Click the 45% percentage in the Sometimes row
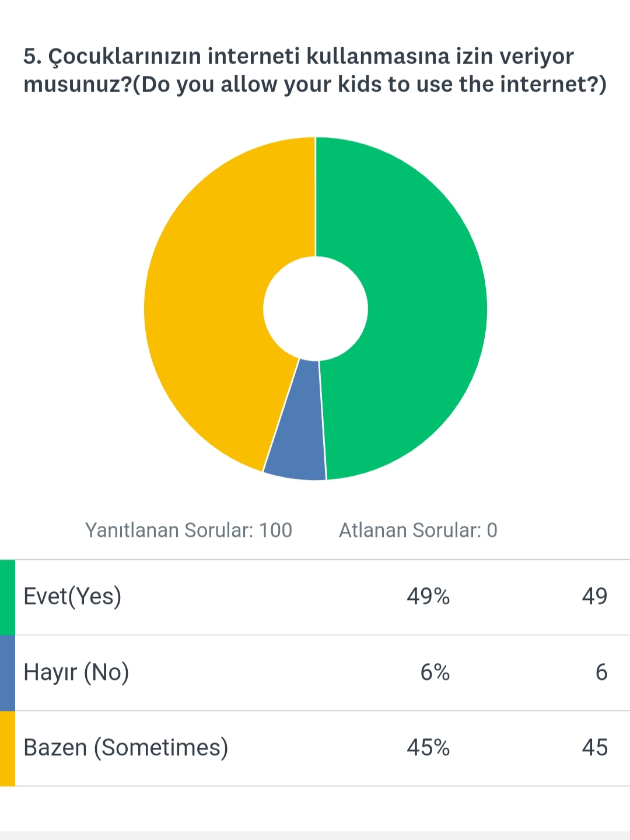Viewport: 630px width, 840px height. (428, 748)
